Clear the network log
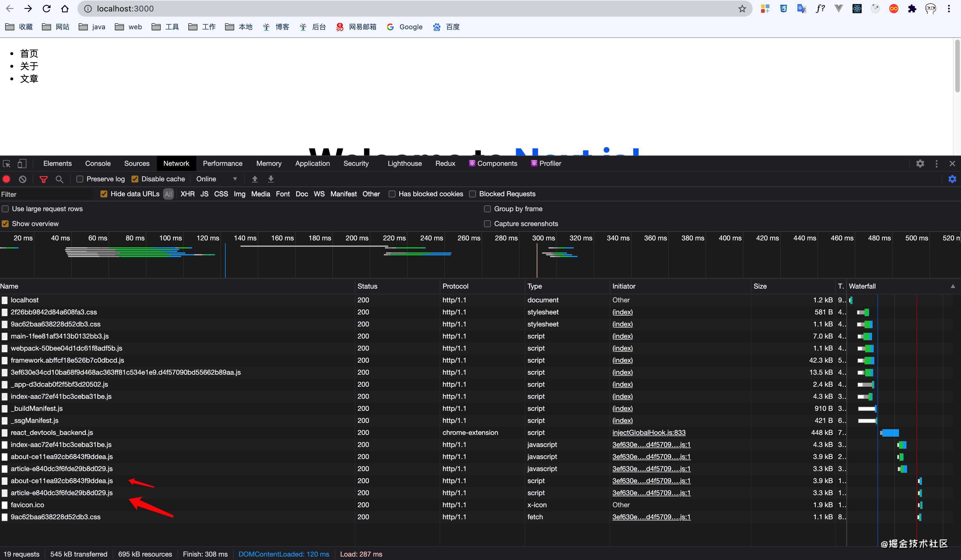Image resolution: width=961 pixels, height=560 pixels. 22,179
